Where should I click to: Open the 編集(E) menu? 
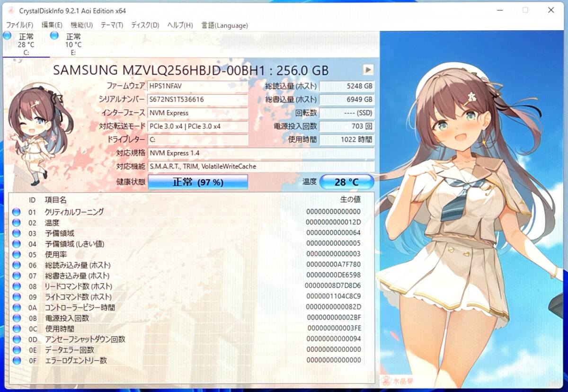pos(52,25)
